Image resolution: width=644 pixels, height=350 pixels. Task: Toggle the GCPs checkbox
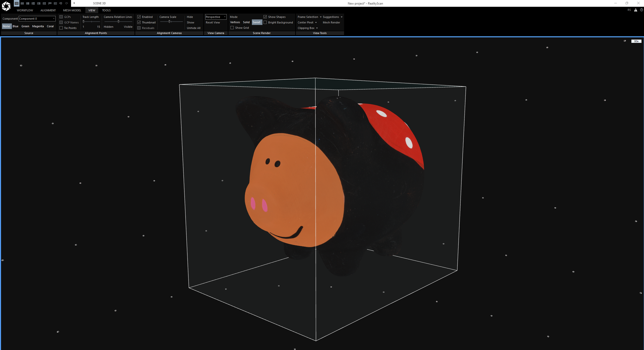tap(61, 17)
